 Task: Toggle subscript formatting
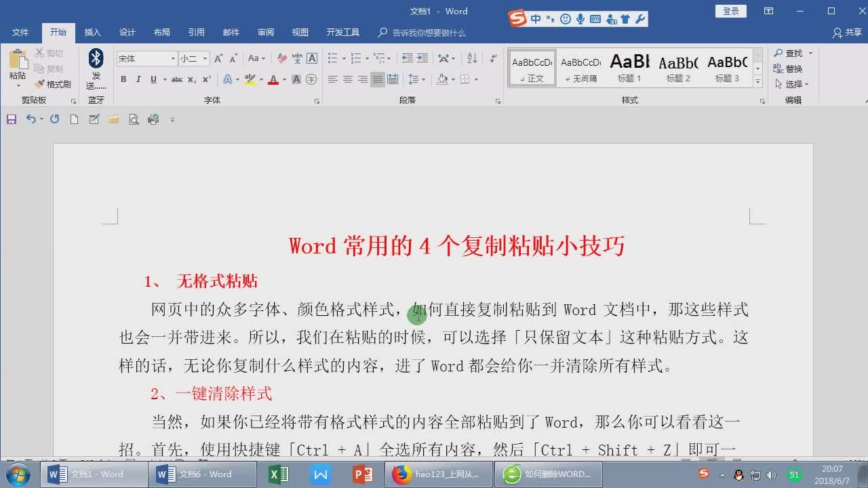(192, 79)
